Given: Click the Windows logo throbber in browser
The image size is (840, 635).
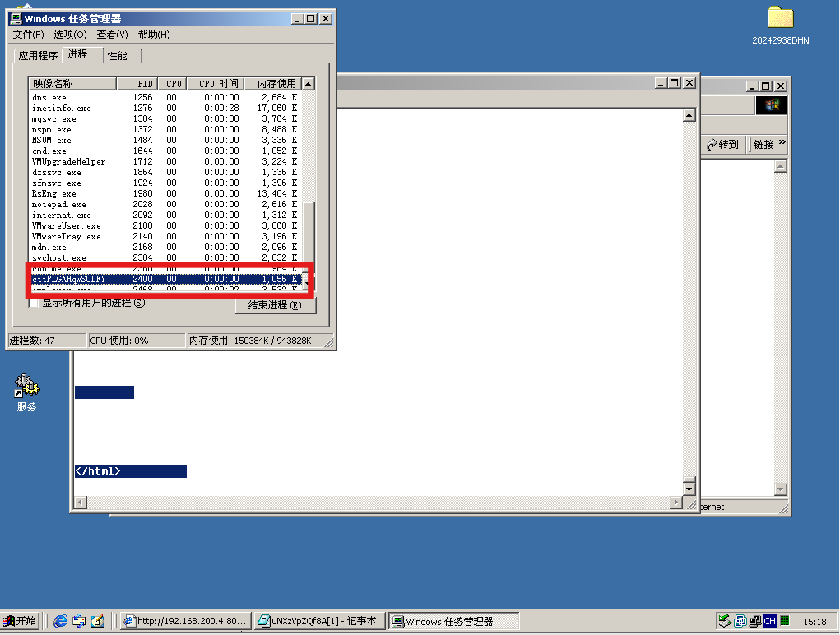Looking at the screenshot, I should point(772,105).
